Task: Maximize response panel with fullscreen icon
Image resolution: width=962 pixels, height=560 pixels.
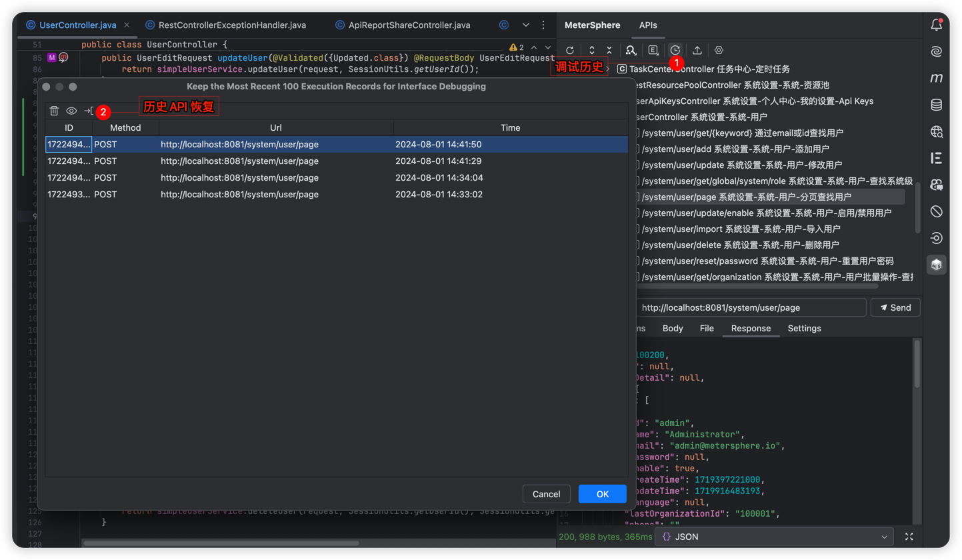Action: [x=909, y=537]
